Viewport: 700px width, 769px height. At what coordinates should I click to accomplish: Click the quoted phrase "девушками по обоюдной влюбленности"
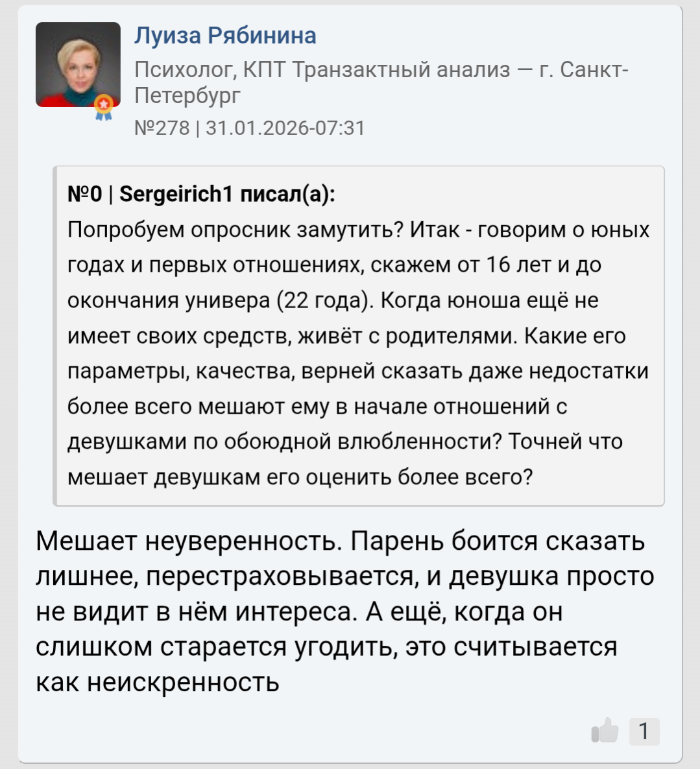pos(285,442)
